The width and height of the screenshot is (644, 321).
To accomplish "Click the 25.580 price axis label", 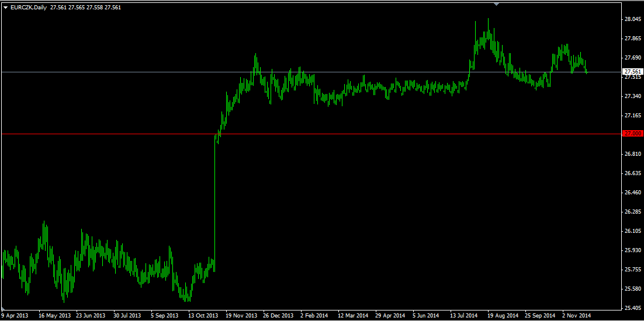I will pyautogui.click(x=632, y=289).
